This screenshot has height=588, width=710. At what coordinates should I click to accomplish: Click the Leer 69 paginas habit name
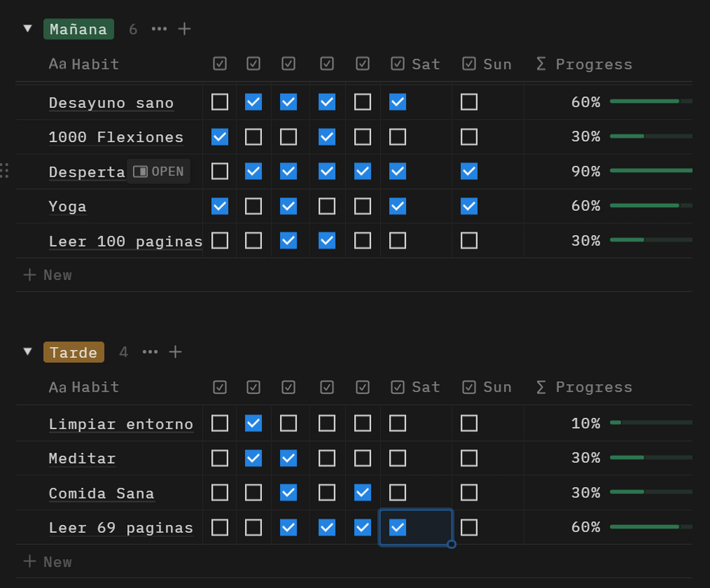pyautogui.click(x=121, y=527)
